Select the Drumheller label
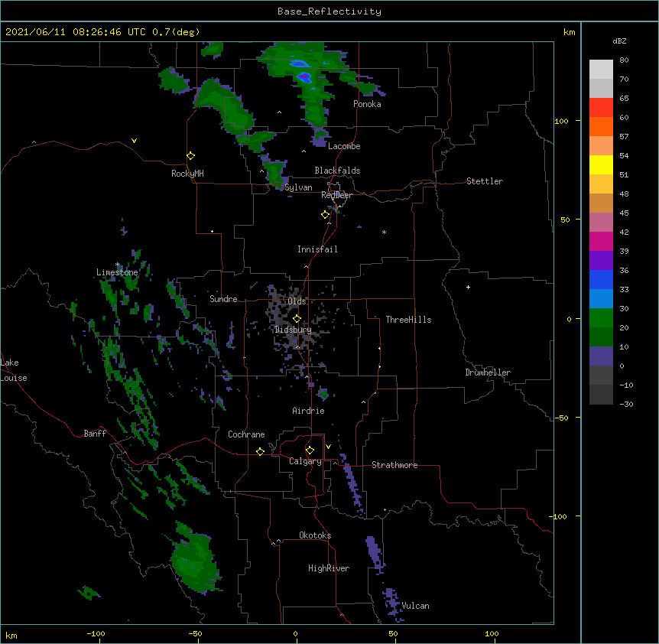 point(488,372)
